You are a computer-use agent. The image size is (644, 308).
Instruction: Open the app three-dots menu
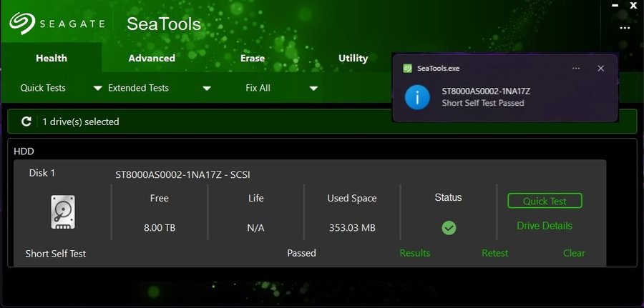(x=625, y=28)
